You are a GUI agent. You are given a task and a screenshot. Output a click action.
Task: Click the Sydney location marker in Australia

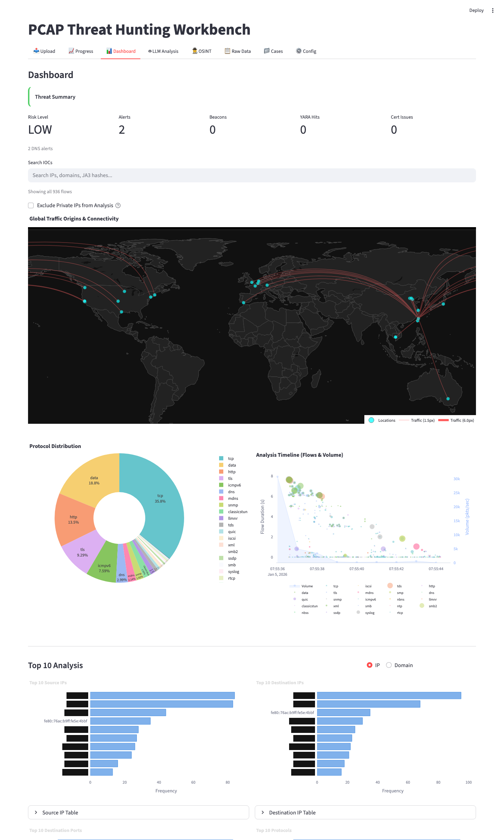(x=448, y=399)
